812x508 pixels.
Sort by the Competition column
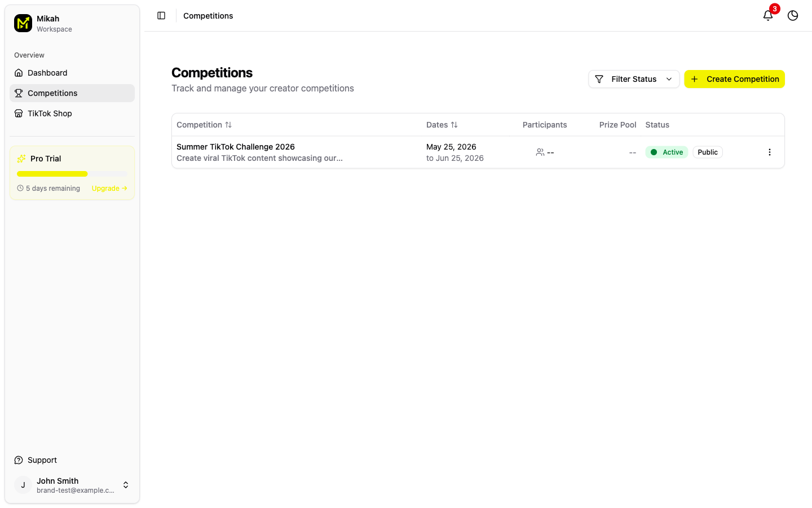tap(204, 125)
